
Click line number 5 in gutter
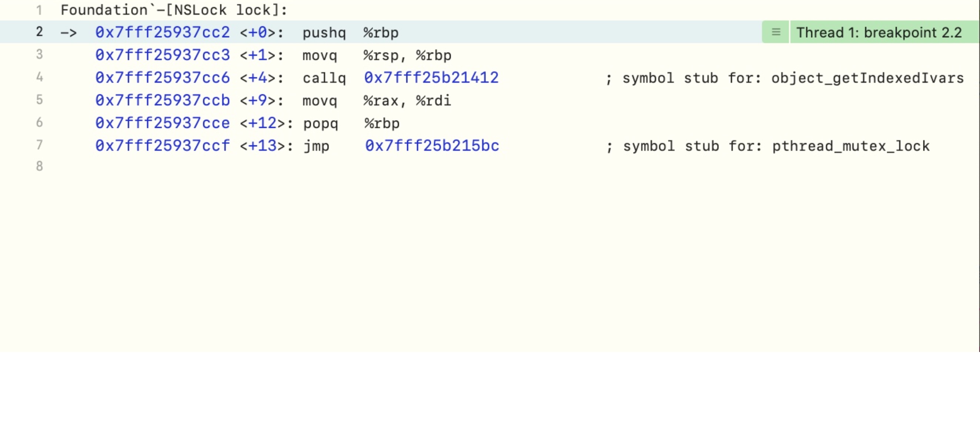[x=39, y=99]
